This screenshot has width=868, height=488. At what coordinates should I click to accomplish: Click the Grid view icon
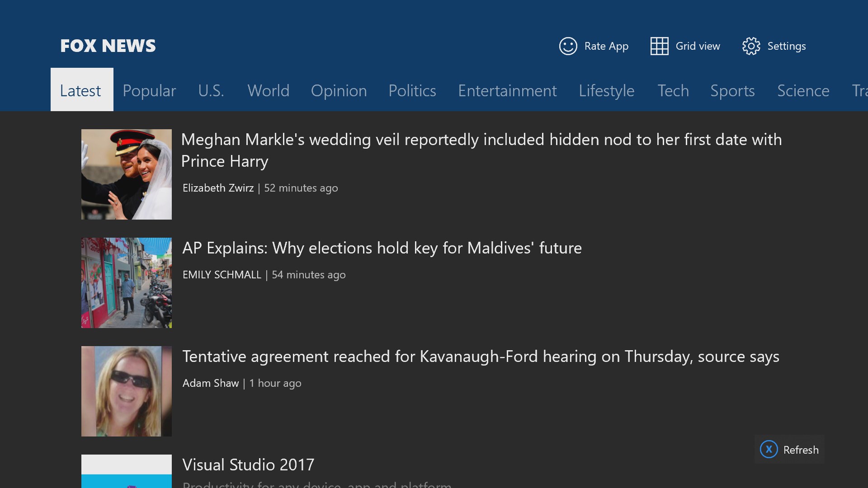tap(659, 46)
